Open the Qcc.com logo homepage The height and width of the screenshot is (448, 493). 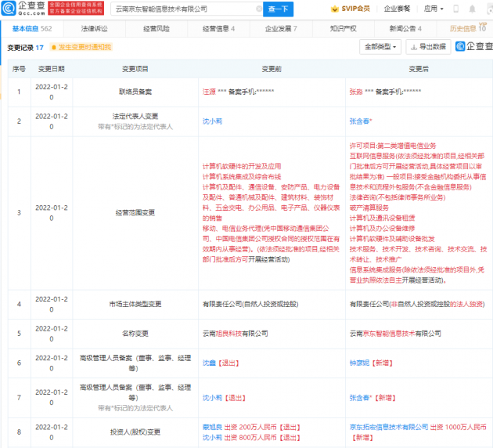tap(23, 9)
